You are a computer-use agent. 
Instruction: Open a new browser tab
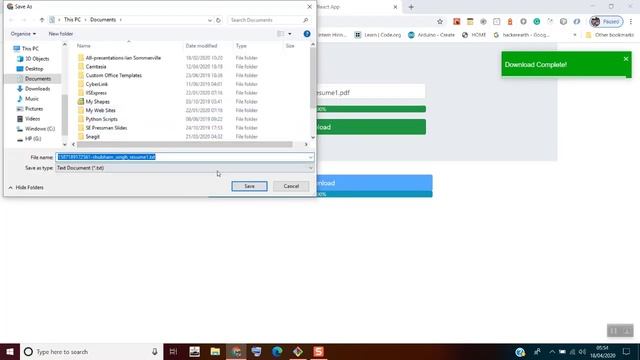[411, 7]
